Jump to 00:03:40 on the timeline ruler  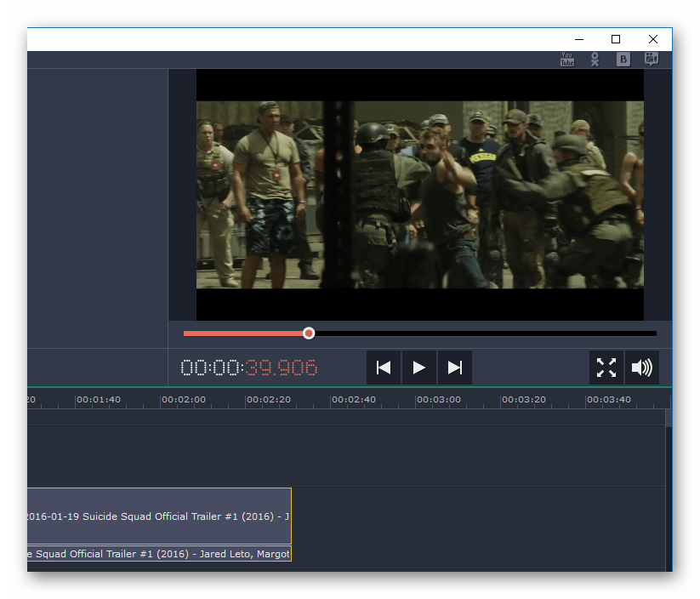pyautogui.click(x=608, y=399)
